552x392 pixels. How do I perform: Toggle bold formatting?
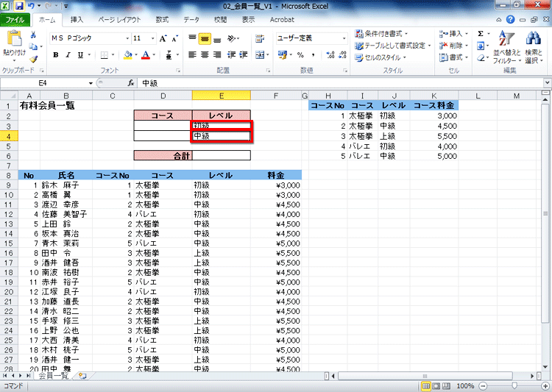[x=56, y=55]
